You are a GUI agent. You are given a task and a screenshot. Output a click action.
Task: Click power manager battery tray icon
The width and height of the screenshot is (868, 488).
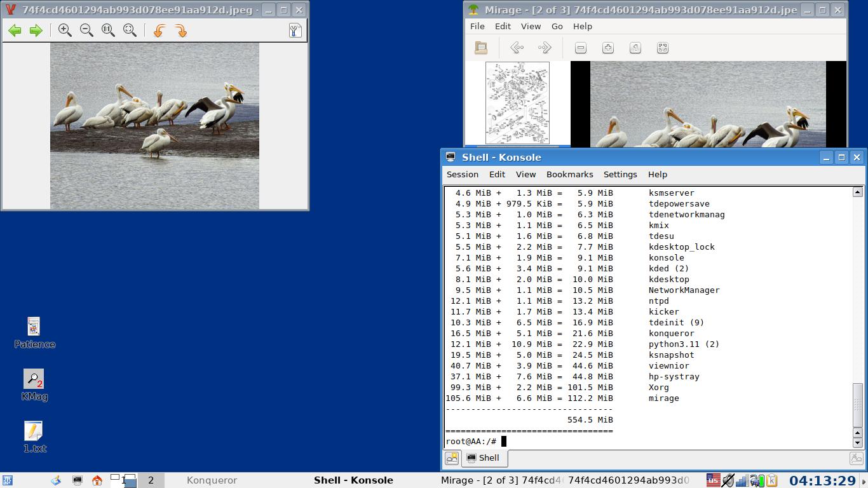(757, 480)
